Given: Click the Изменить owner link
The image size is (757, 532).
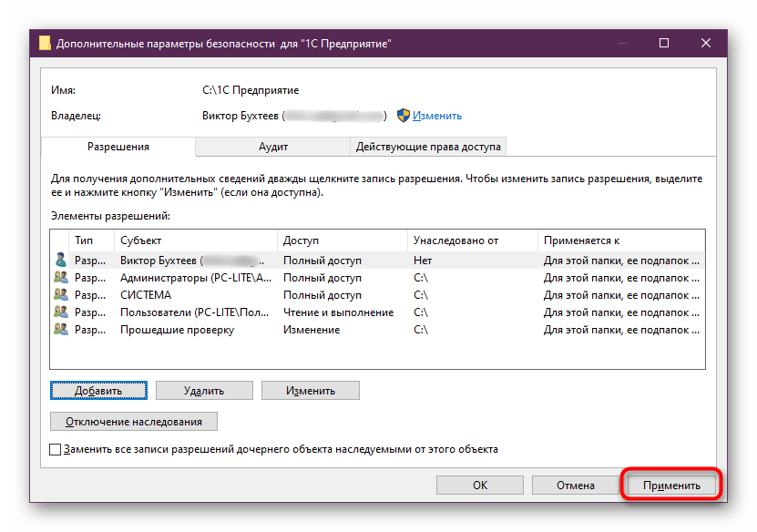Looking at the screenshot, I should [x=437, y=116].
